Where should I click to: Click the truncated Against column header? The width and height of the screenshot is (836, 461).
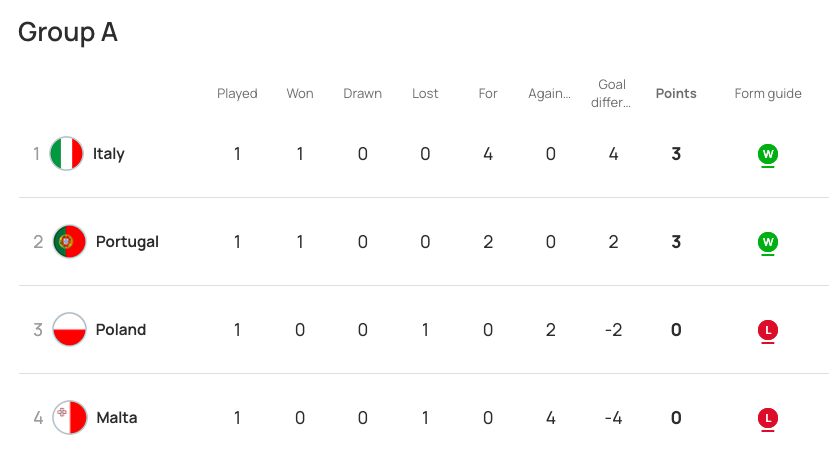pyautogui.click(x=550, y=94)
